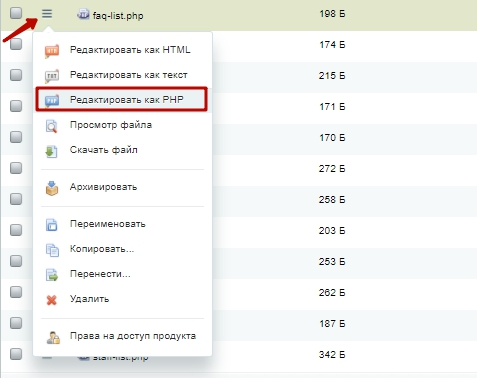The width and height of the screenshot is (477, 378).
Task: Tick the checkbox in the 253 Б row
Action: (x=16, y=261)
